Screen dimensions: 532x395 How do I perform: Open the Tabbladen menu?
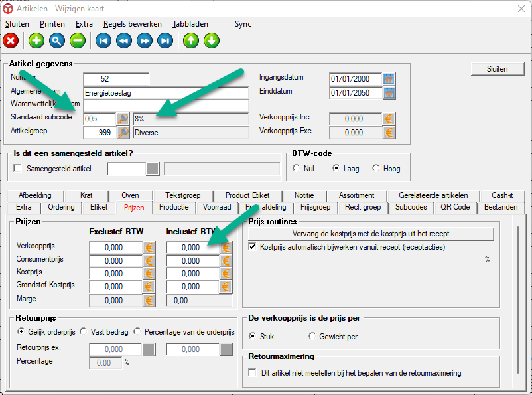click(190, 24)
